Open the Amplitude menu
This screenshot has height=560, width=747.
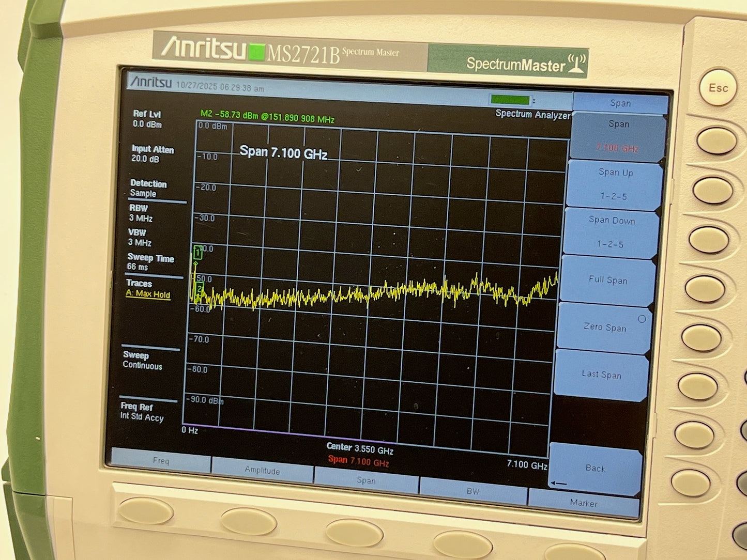click(263, 472)
